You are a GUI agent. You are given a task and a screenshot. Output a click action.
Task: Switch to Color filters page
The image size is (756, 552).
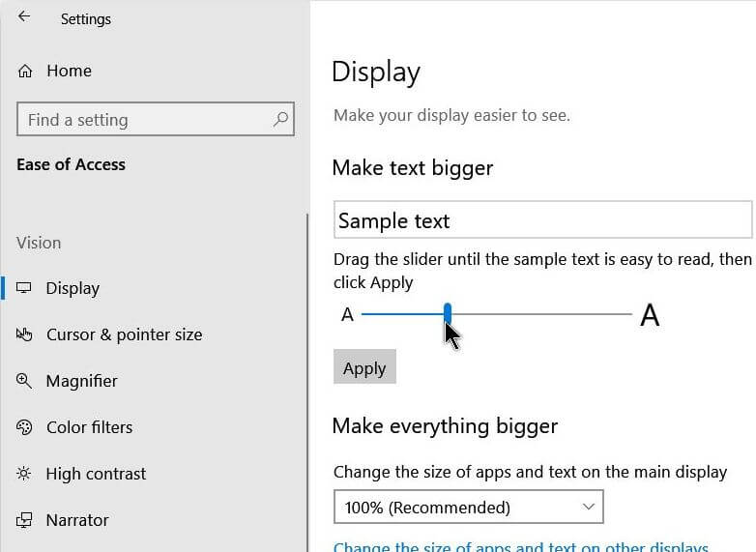89,427
